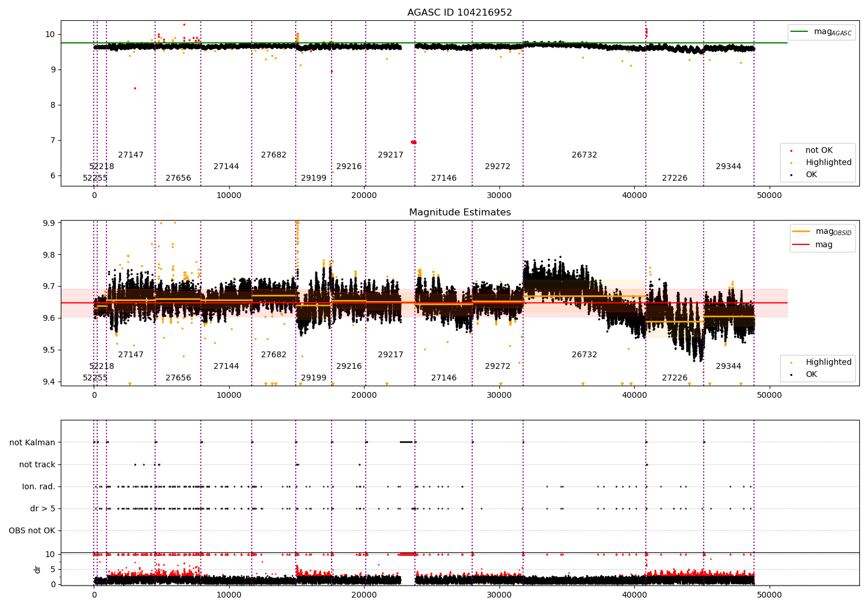Screen dimensions: 868x608
Task: Click the y-axis tick label 8 on AGASC plot
Action: [53, 105]
